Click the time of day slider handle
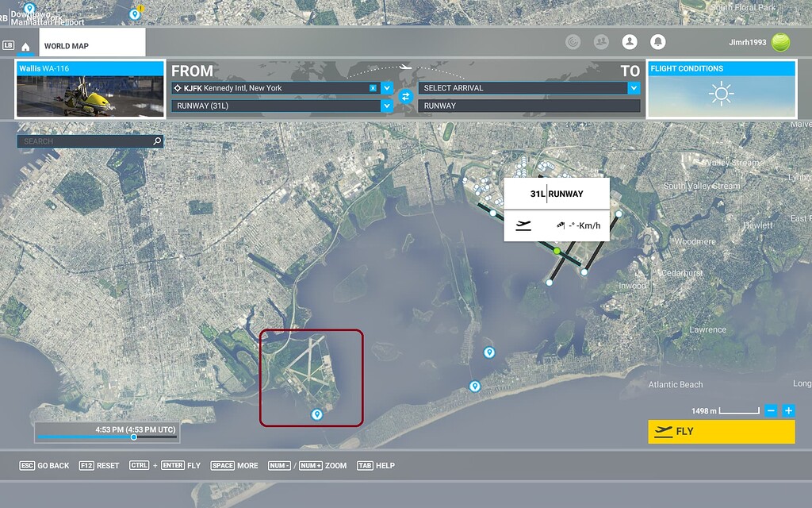Image resolution: width=812 pixels, height=508 pixels. (133, 437)
